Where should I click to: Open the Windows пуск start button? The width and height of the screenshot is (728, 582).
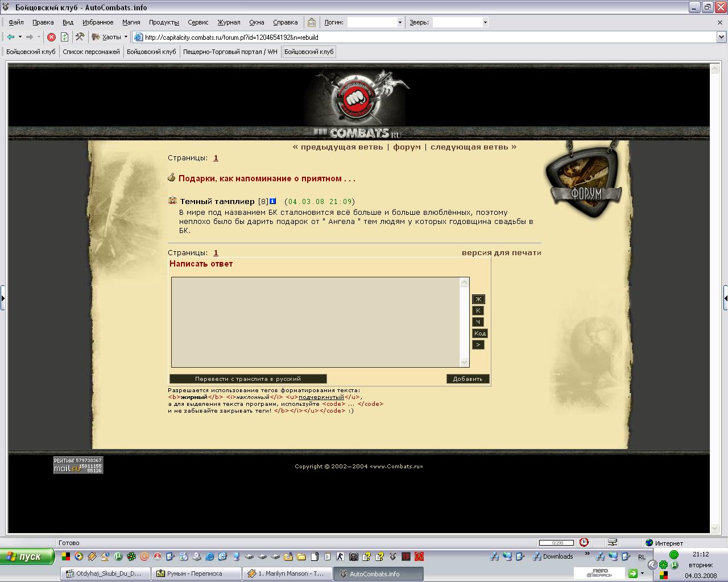(x=27, y=556)
